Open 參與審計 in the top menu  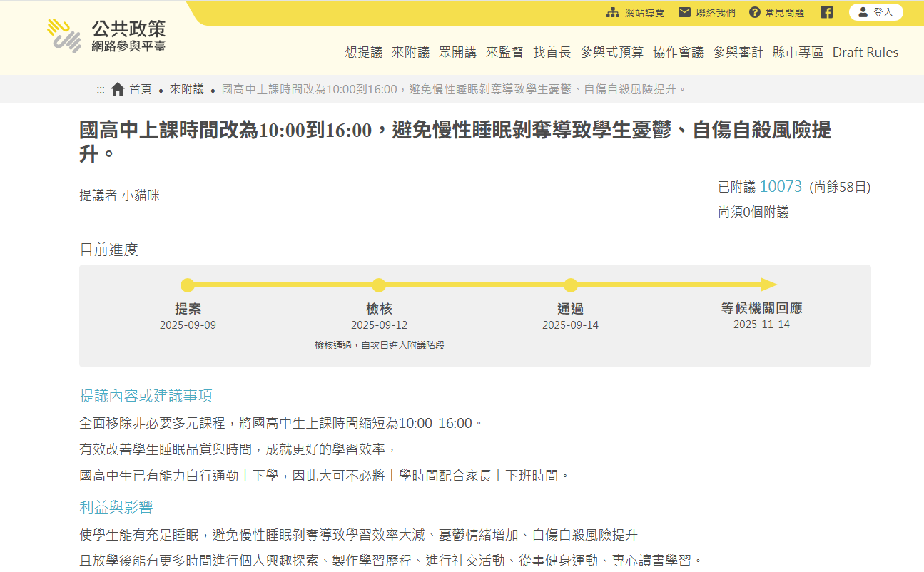[738, 52]
